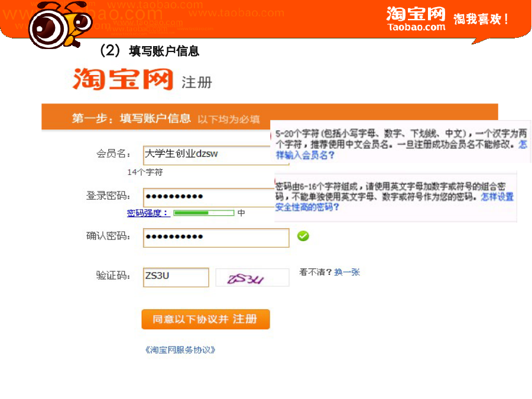Click the 确认密码： field label
The width and height of the screenshot is (532, 399).
108,236
